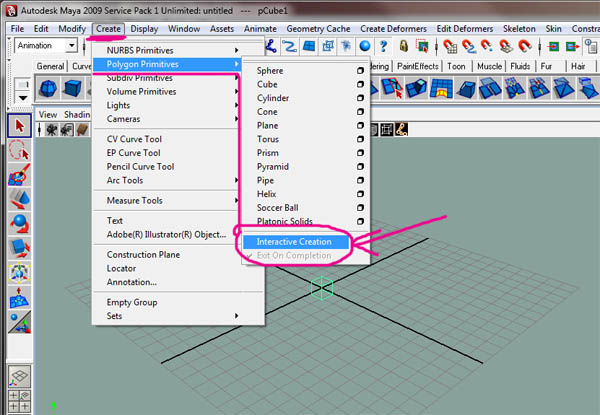
Task: Switch to the Fluids shelf tab
Action: point(520,67)
